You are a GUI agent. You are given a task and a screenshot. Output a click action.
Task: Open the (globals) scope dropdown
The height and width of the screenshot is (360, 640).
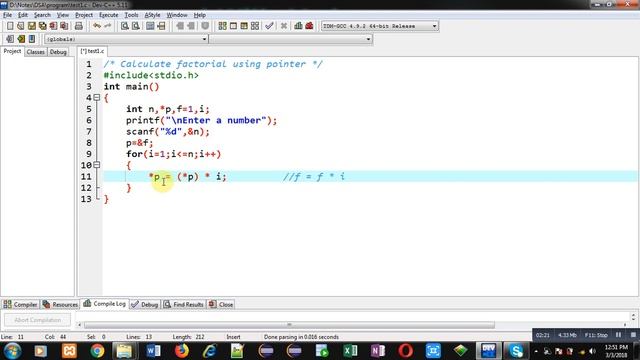click(x=126, y=39)
